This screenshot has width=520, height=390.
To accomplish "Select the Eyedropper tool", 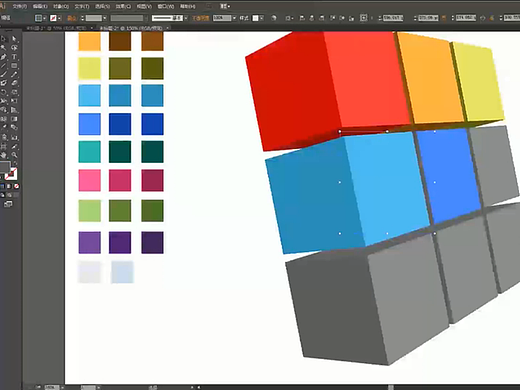I will (x=4, y=127).
